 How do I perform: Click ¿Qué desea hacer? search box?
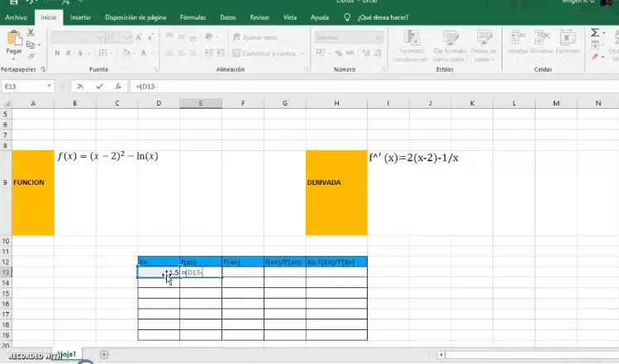383,17
